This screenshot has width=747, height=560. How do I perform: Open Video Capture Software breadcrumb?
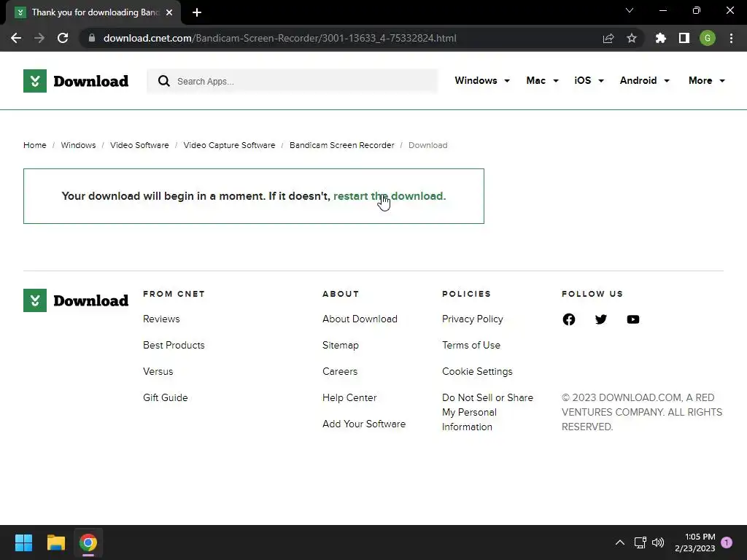click(229, 145)
